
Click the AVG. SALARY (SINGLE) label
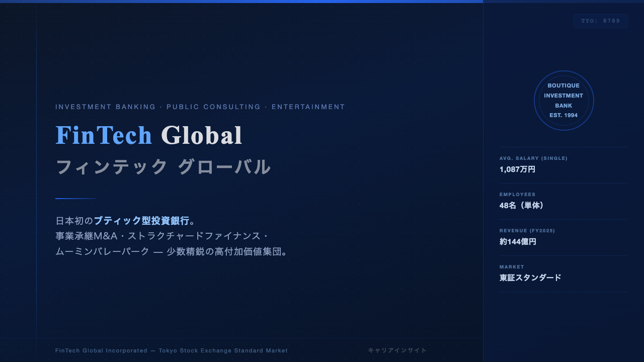533,158
